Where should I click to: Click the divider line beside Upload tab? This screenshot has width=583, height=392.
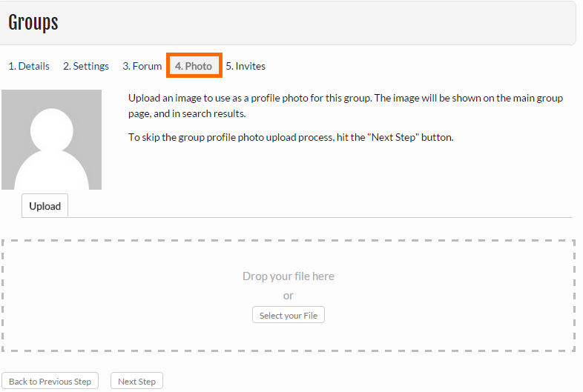[320, 217]
